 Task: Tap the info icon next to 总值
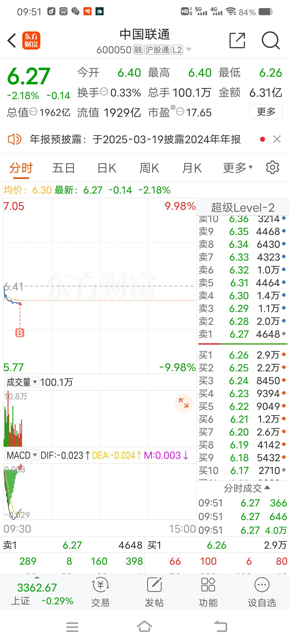[x=33, y=112]
